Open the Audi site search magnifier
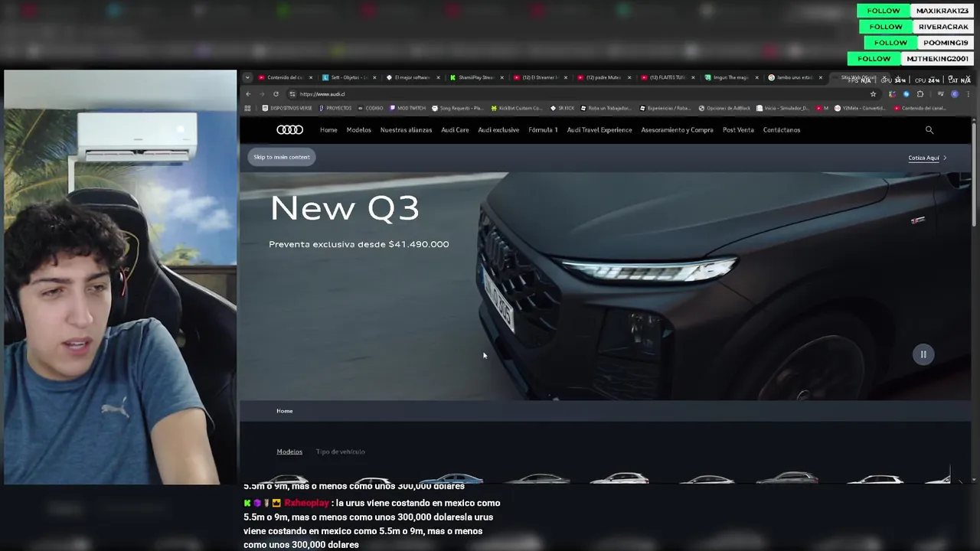 [x=929, y=130]
